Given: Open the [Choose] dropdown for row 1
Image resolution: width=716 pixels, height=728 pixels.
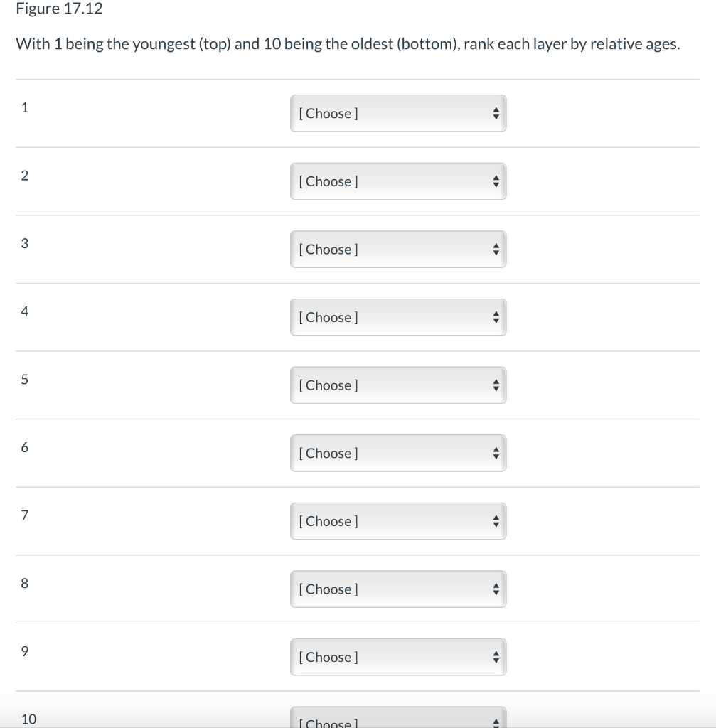Looking at the screenshot, I should 388,113.
